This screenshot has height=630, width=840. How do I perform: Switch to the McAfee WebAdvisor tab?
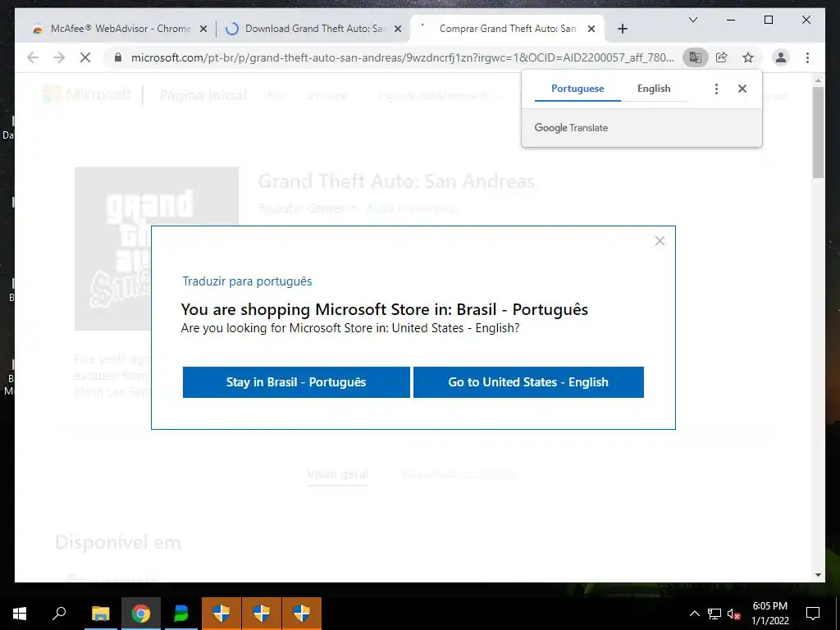(x=120, y=29)
